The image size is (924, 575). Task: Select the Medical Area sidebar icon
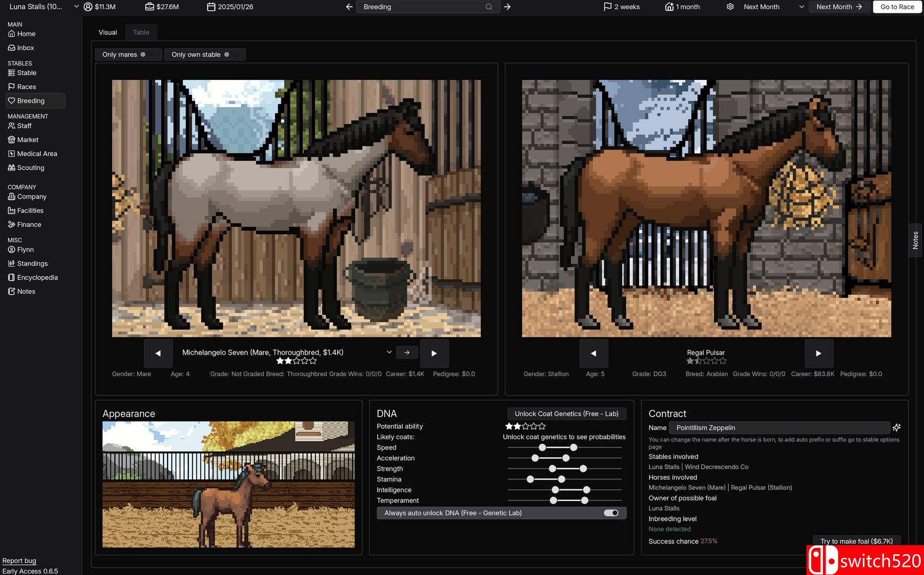tap(12, 153)
